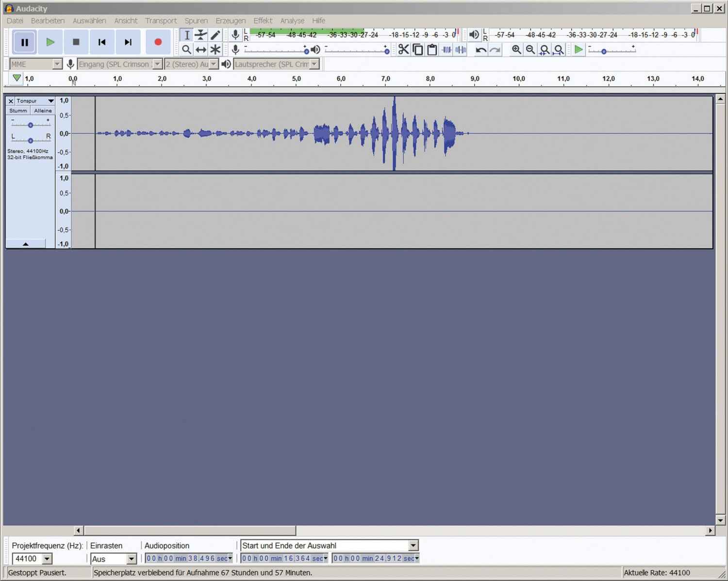Open the Audioposition time format arrow
728x581 pixels.
coord(230,559)
